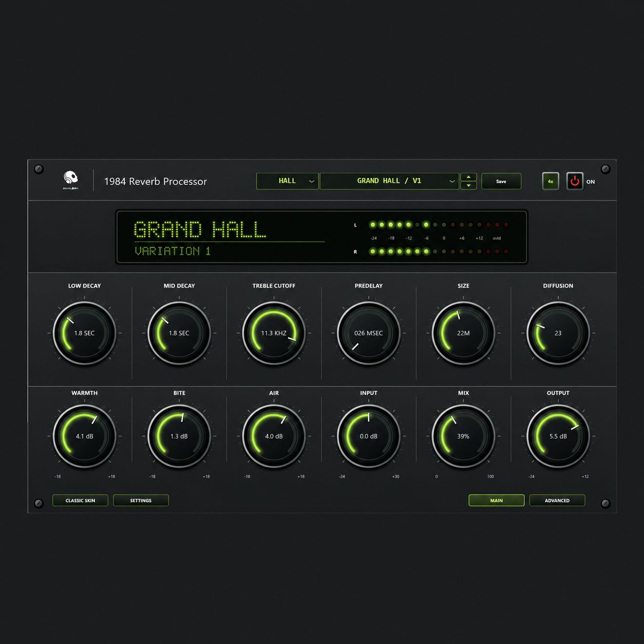
Task: Click the VARIATION 1 display text
Action: [173, 251]
